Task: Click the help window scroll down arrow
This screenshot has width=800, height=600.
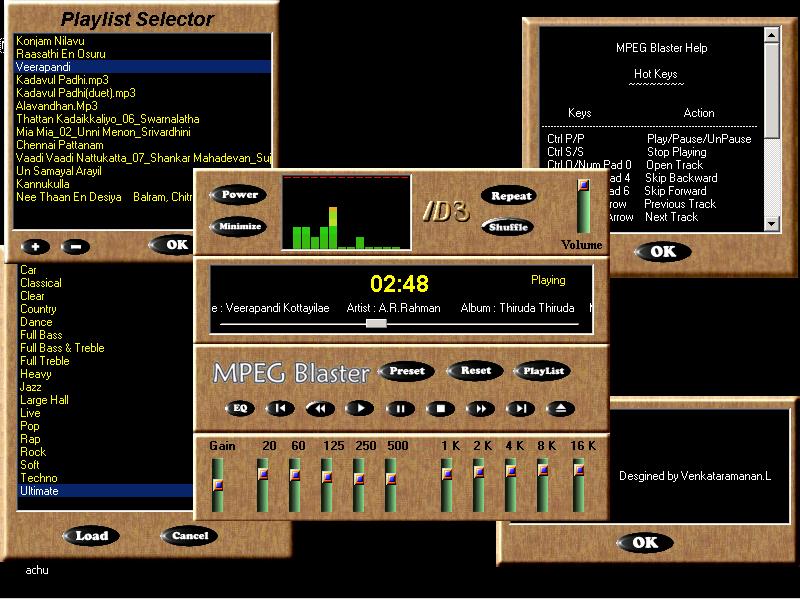Action: pos(771,223)
